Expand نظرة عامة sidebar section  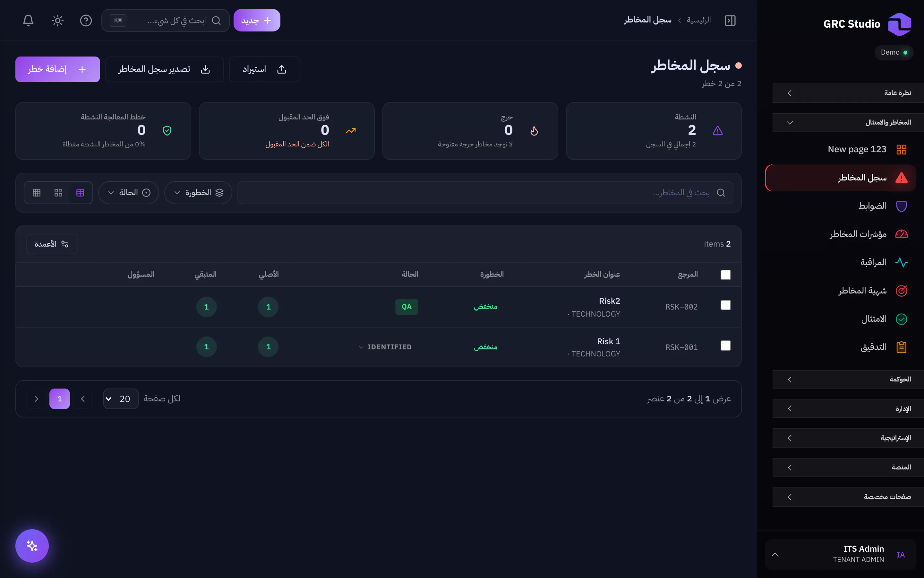848,93
